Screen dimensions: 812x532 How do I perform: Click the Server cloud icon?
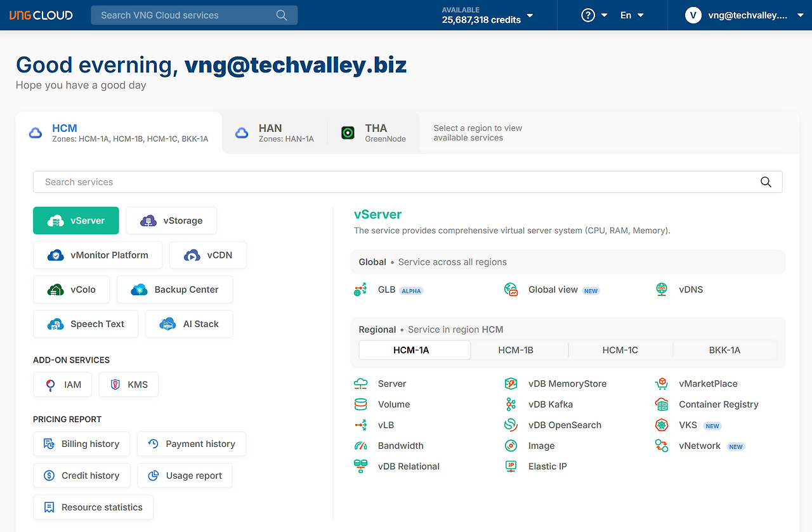(x=360, y=383)
